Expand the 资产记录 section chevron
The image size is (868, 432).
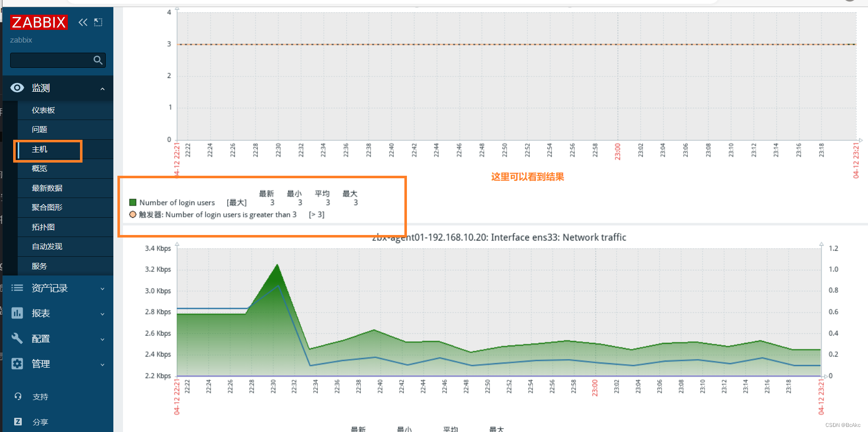[103, 289]
